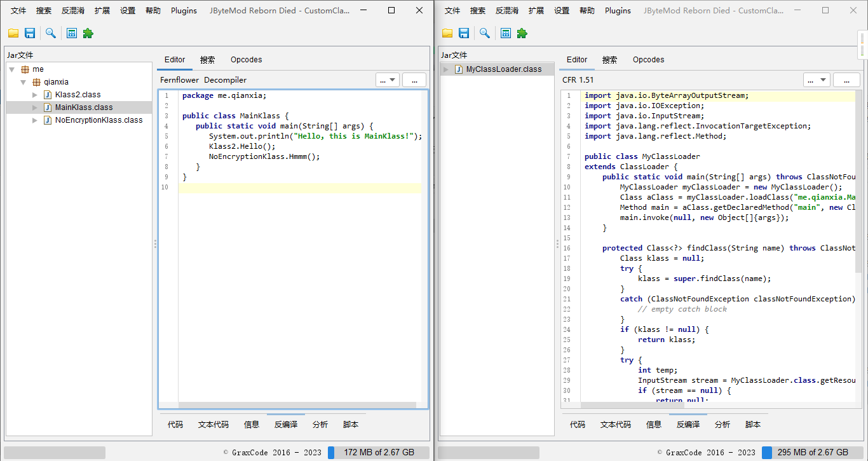The height and width of the screenshot is (461, 868).
Task: Select the 文本代码 bottom tab in left window
Action: (213, 424)
